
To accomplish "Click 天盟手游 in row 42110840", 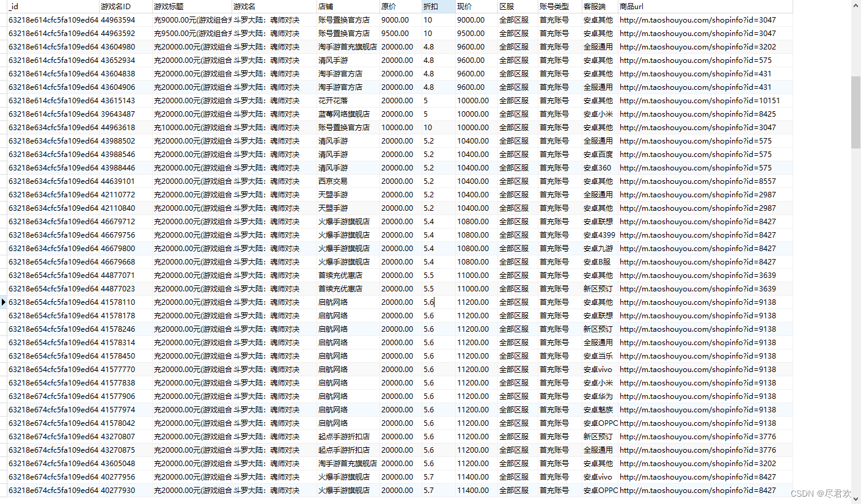I will click(x=348, y=208).
